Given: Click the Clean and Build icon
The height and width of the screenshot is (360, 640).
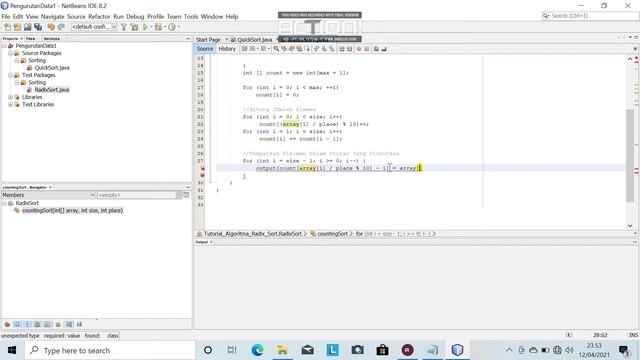Looking at the screenshot, I should tap(134, 27).
